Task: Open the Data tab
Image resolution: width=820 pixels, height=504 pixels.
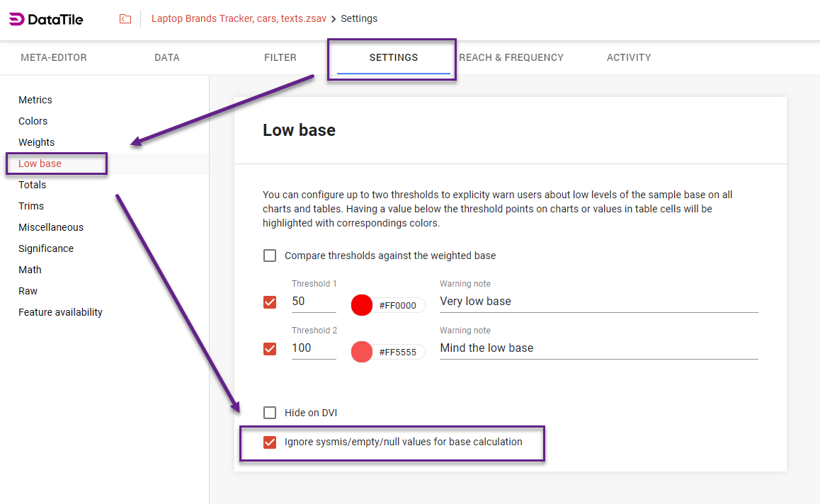Action: tap(167, 57)
